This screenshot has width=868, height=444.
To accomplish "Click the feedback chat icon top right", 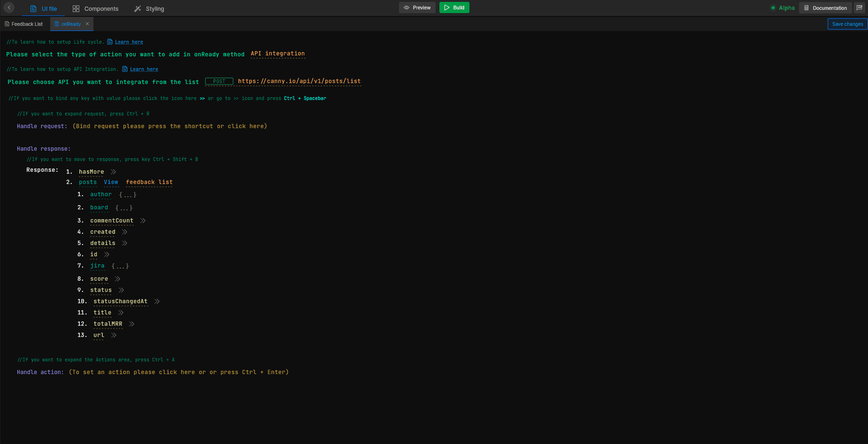I will click(860, 8).
